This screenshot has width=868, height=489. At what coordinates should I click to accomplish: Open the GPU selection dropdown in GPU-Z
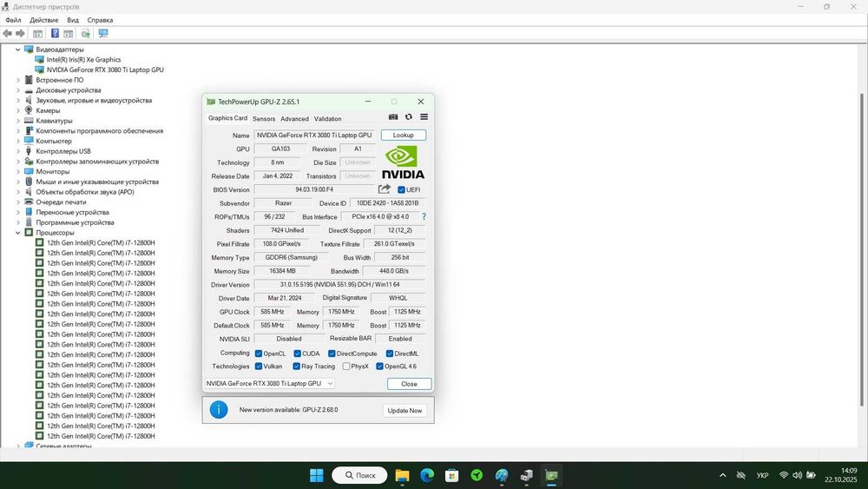[269, 383]
